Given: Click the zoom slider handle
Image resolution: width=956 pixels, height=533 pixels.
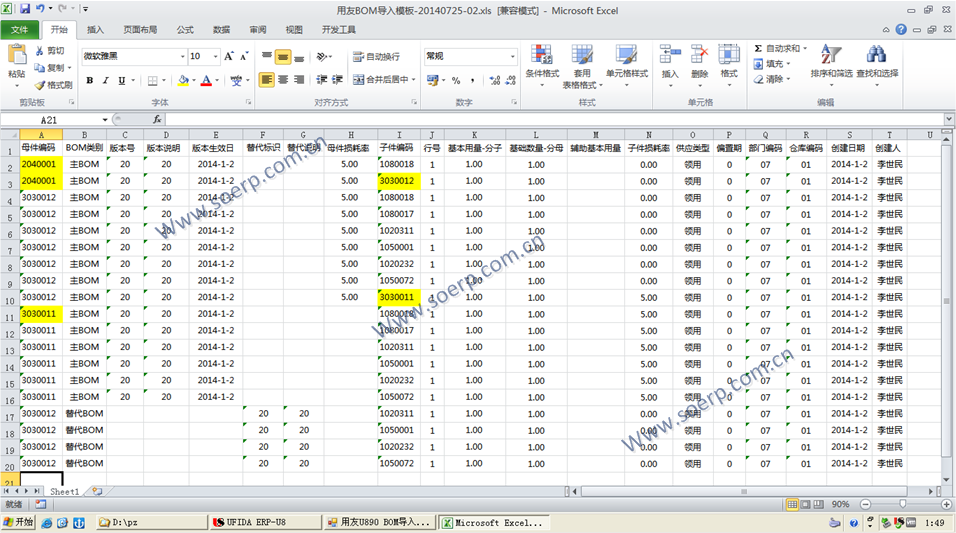Looking at the screenshot, I should click(902, 504).
